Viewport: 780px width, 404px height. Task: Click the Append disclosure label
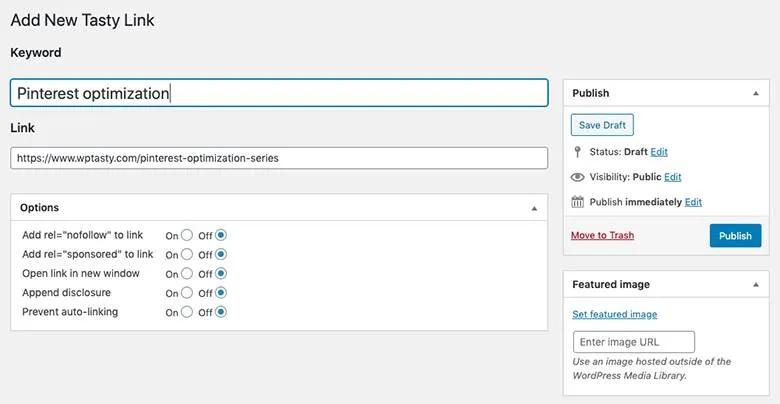(67, 293)
